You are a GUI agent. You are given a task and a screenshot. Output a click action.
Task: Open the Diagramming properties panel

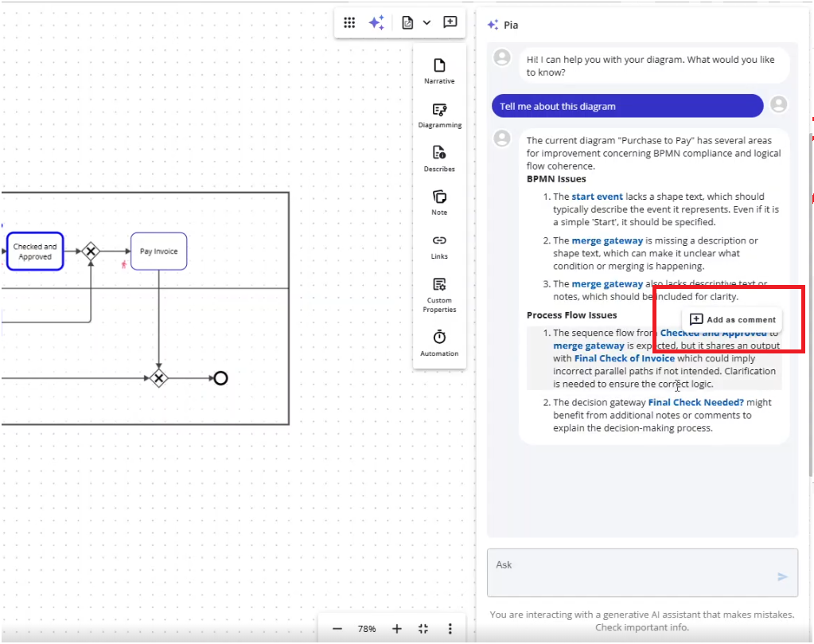(x=439, y=115)
